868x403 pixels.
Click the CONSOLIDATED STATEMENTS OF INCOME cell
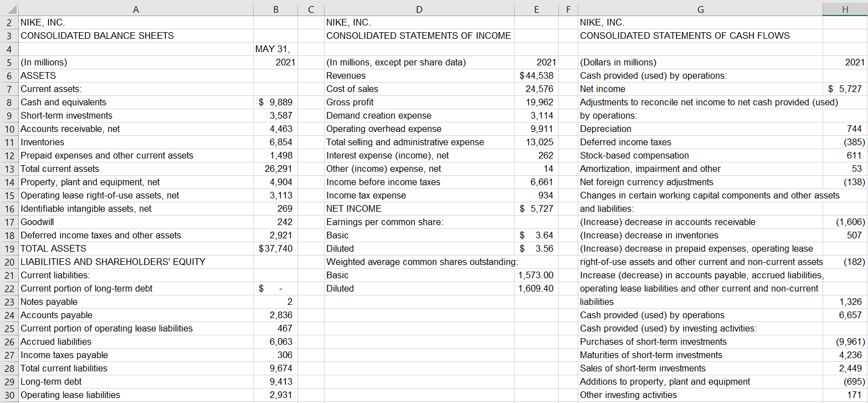[x=419, y=35]
